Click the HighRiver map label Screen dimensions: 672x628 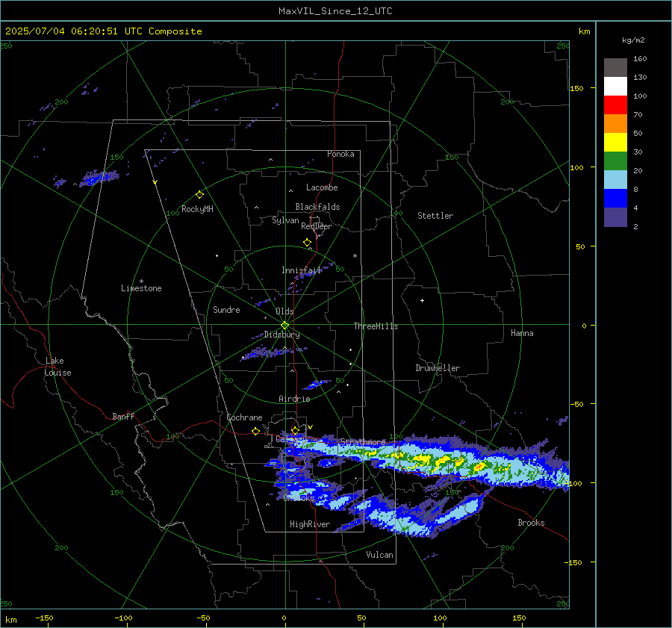pos(310,524)
